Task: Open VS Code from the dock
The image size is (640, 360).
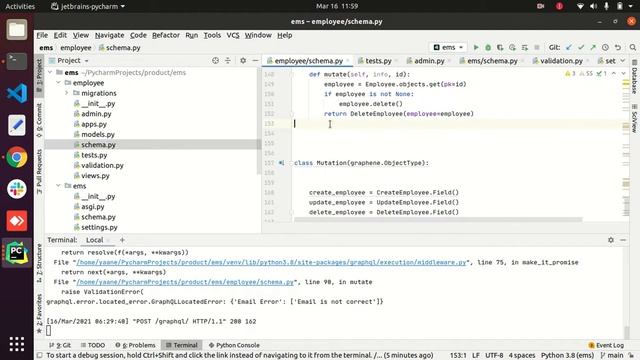Action: 17,93
